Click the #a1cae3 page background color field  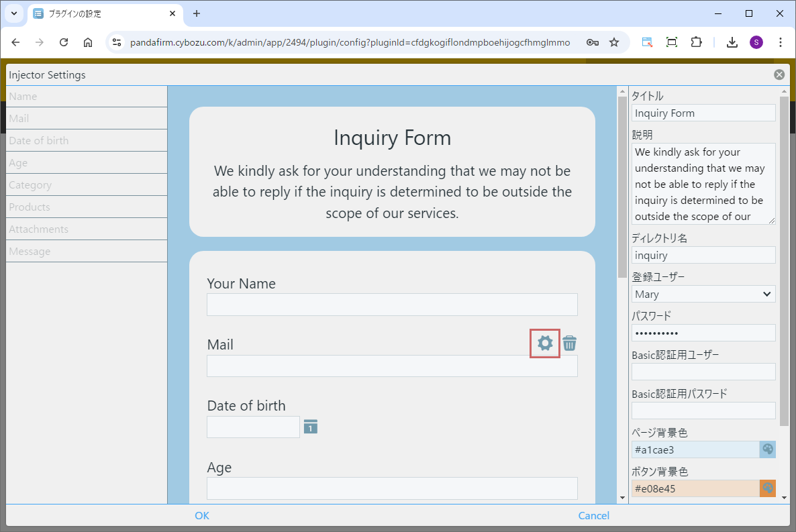point(695,449)
